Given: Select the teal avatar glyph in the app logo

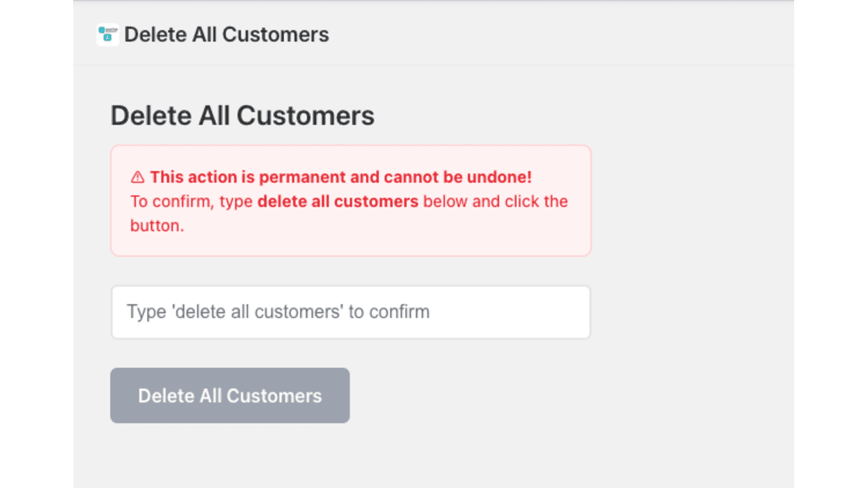Looking at the screenshot, I should click(x=107, y=37).
